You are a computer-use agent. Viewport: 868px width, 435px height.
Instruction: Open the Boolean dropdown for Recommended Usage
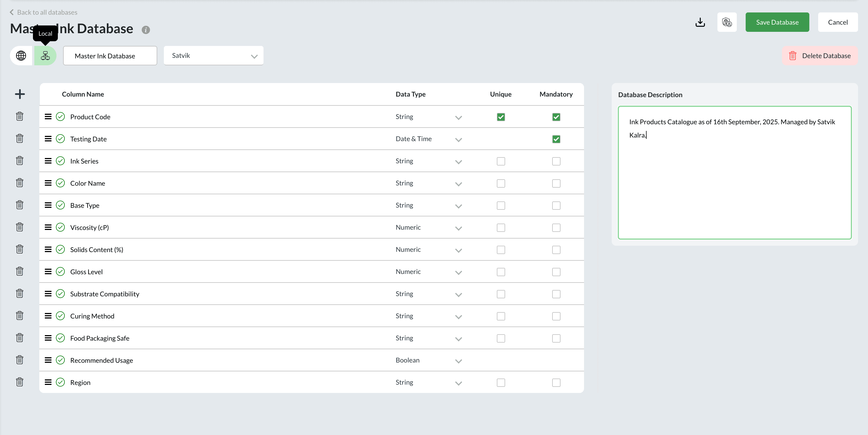[458, 361]
